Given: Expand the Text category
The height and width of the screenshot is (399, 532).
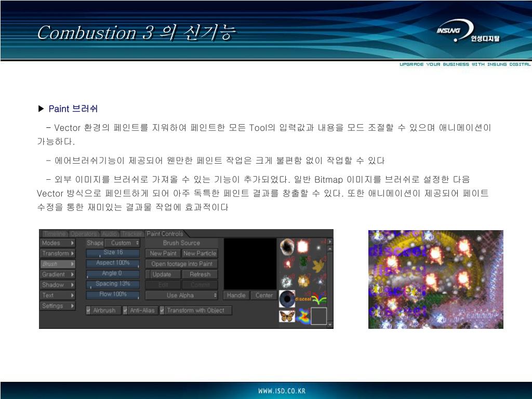Looking at the screenshot, I should [x=58, y=296].
